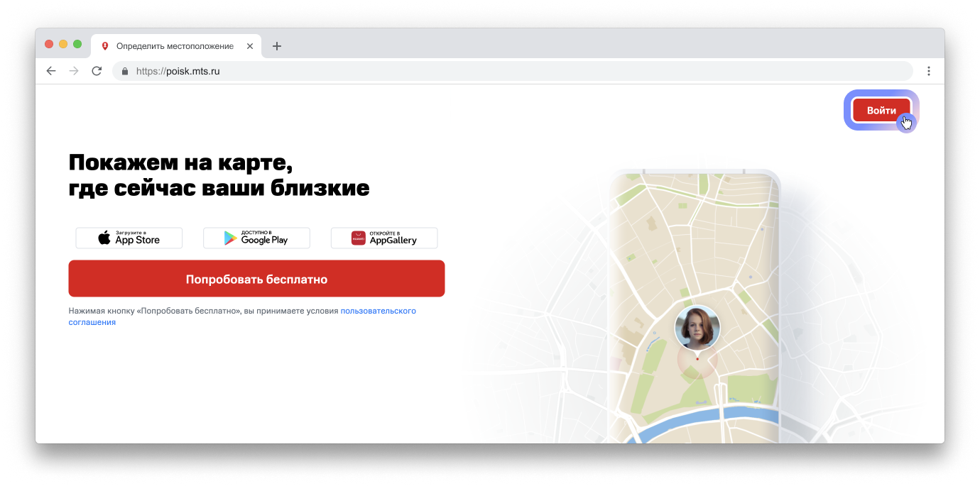Viewport: 980px width, 486px height.
Task: Focus the poisk.mts.ru address field
Action: pos(497,71)
